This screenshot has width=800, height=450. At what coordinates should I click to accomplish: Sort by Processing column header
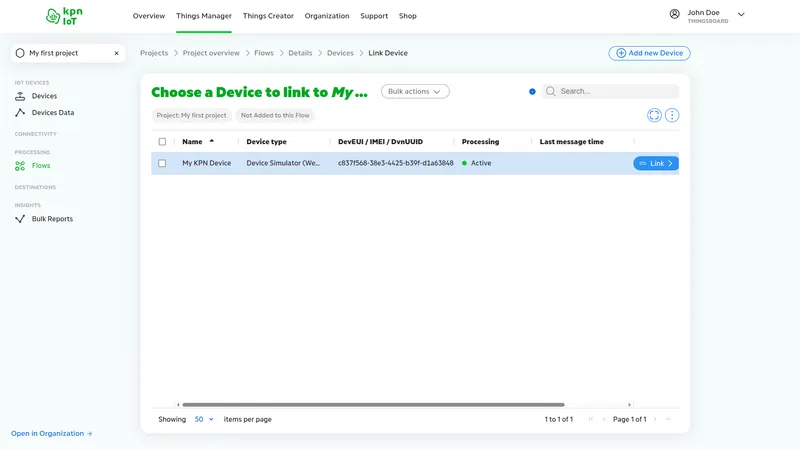(480, 142)
